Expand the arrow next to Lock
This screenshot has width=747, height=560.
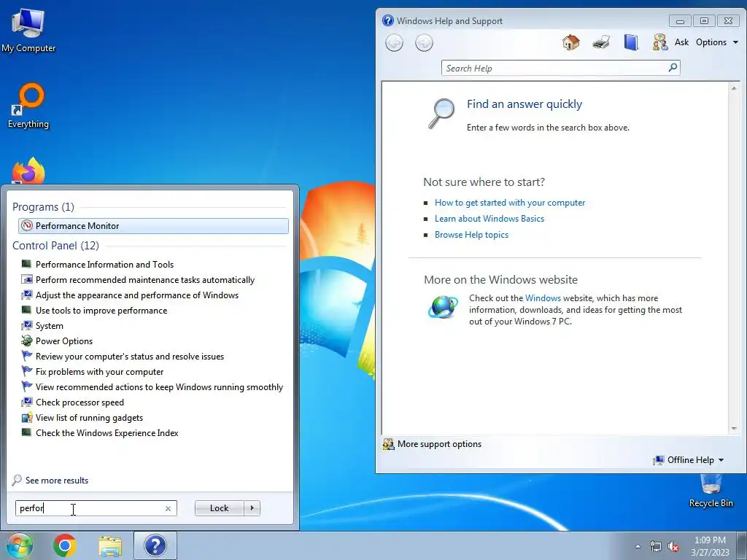[x=252, y=508]
